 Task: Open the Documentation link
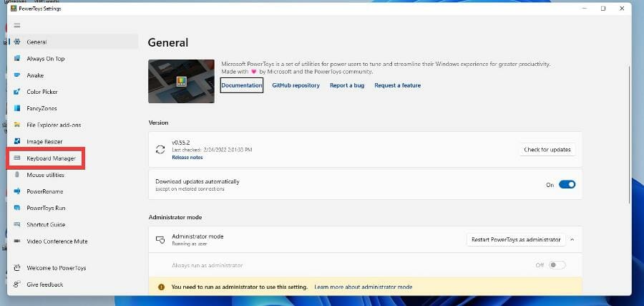tap(242, 85)
